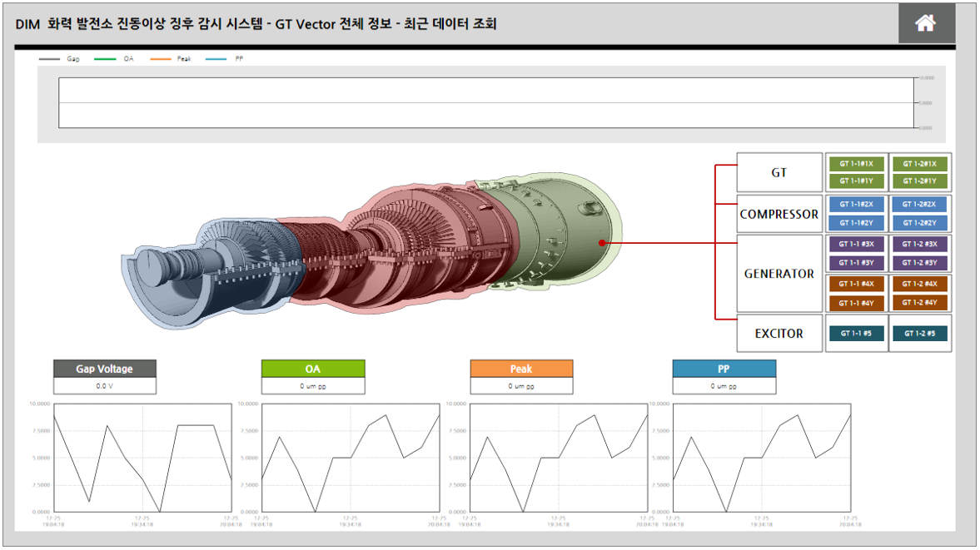Select sensor GT 1-2#2X
Viewport: 980px width, 550px height.
[919, 204]
